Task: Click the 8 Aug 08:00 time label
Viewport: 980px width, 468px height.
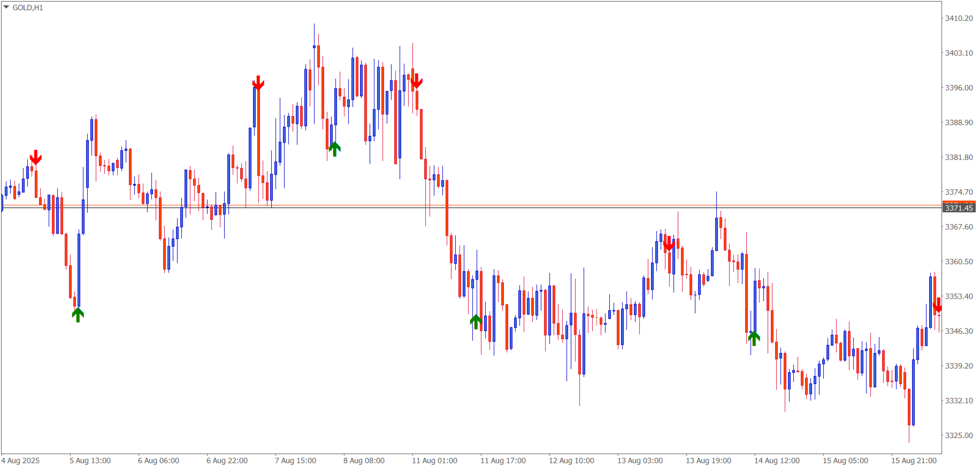Action: 364,461
